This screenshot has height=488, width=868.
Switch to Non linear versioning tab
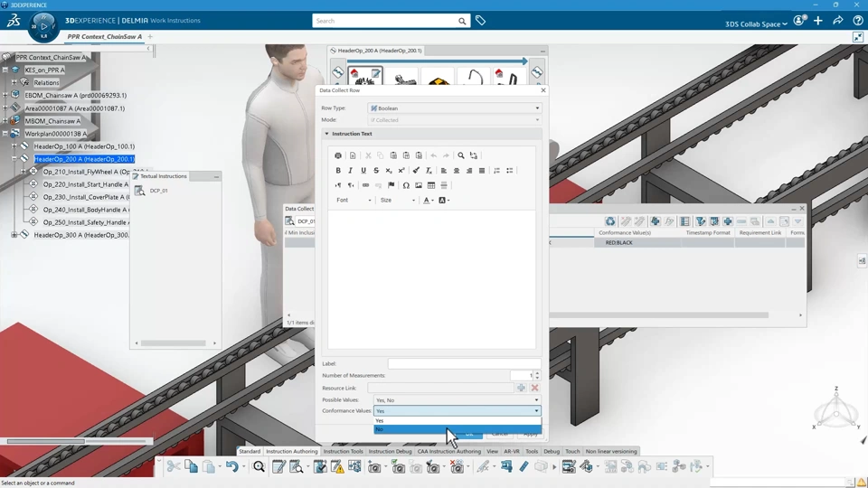tap(611, 452)
